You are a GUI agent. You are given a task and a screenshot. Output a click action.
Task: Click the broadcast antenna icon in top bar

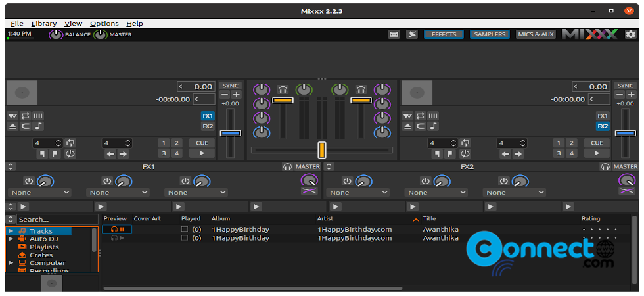pyautogui.click(x=411, y=34)
